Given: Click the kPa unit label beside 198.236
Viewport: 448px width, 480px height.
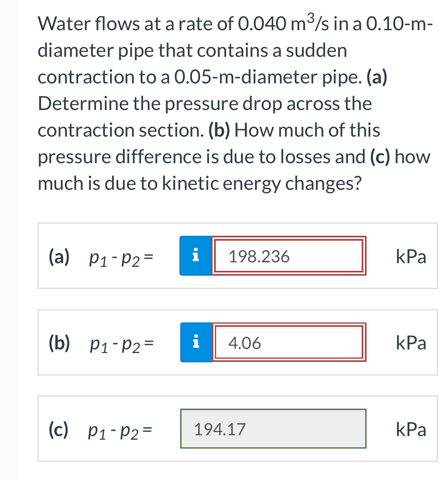Looking at the screenshot, I should pos(411,256).
